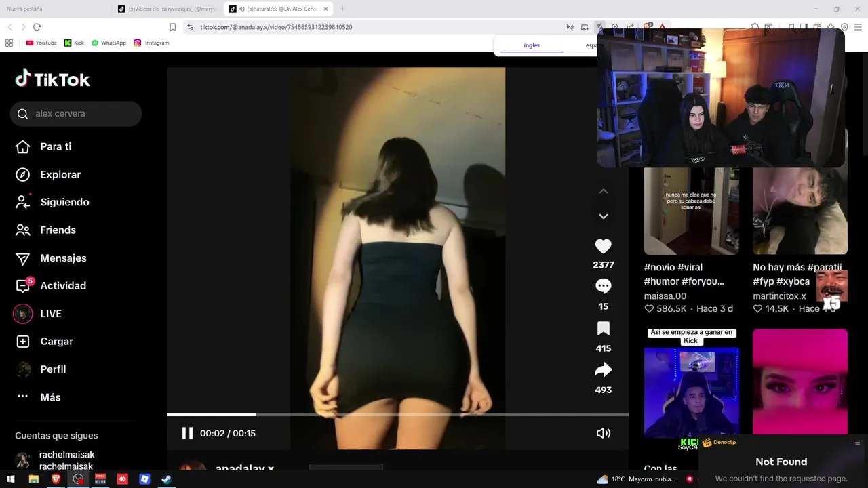Click the Mensajes paper-plane icon
Viewport: 868px width, 488px height.
(23, 258)
